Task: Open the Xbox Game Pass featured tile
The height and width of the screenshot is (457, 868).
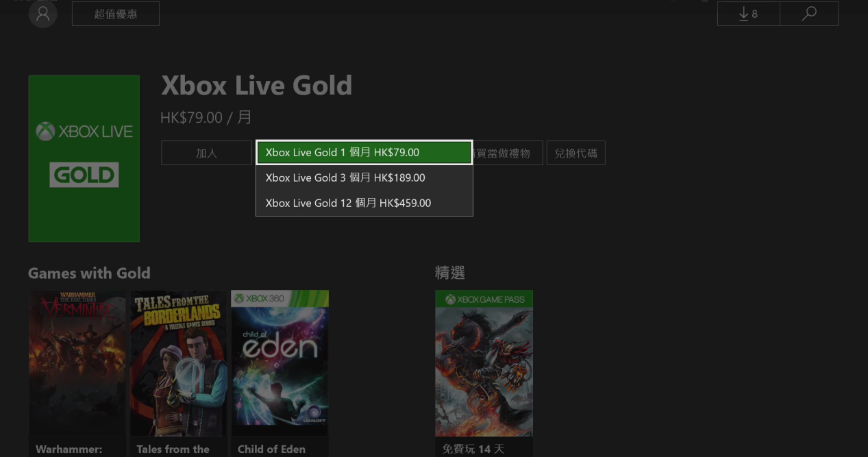Action: click(x=484, y=363)
